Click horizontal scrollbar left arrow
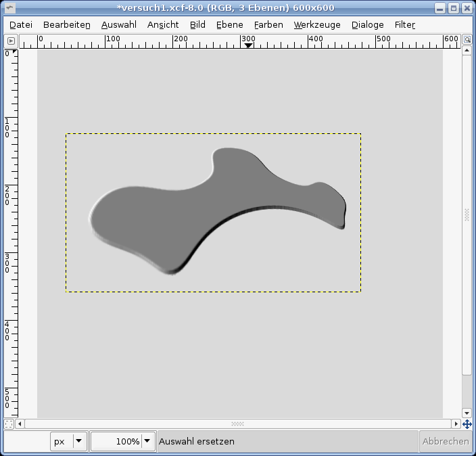The image size is (476, 456). point(20,424)
